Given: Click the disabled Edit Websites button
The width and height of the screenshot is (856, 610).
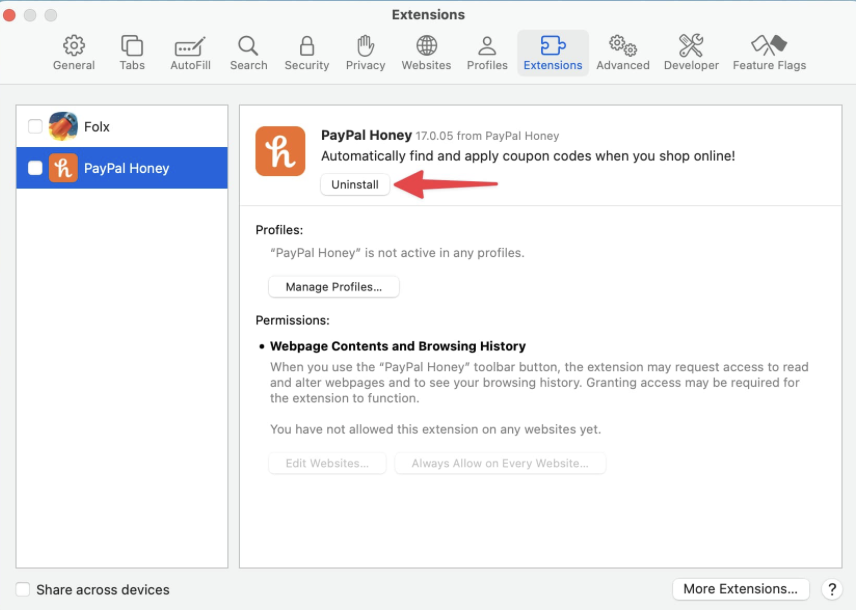Looking at the screenshot, I should pos(327,463).
